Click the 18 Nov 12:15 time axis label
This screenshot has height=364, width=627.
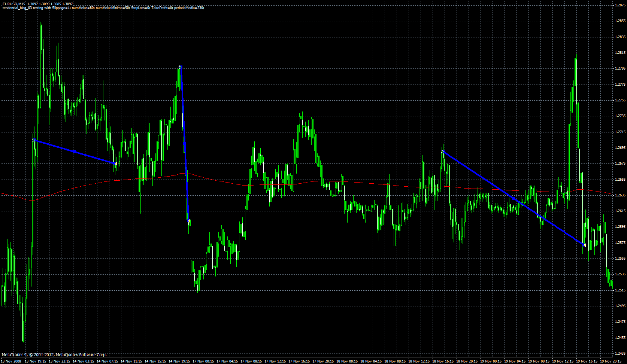coord(419,361)
